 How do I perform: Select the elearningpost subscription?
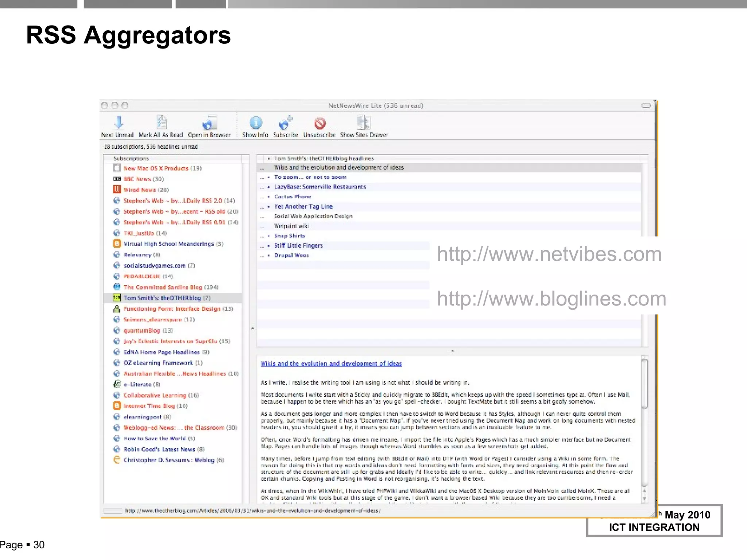tap(172, 417)
